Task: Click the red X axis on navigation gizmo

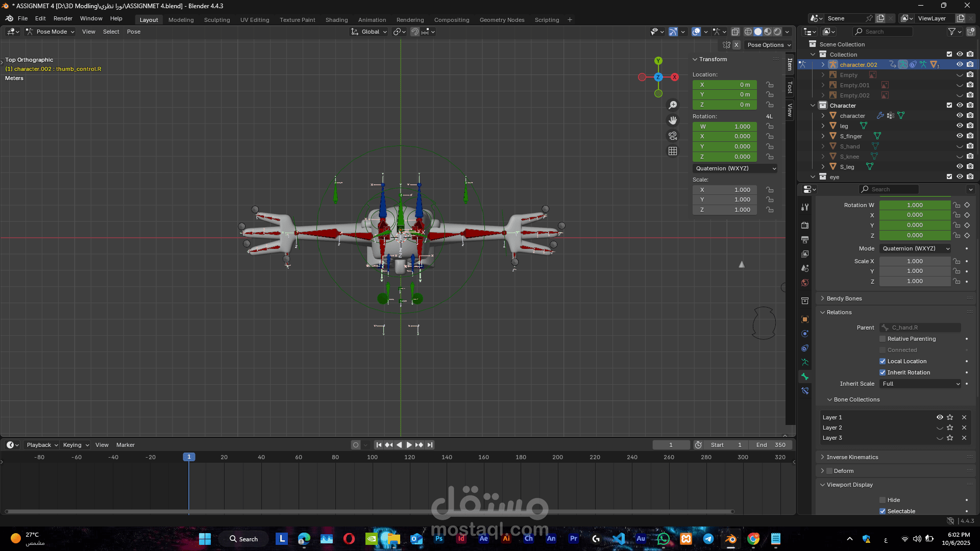Action: tap(675, 77)
